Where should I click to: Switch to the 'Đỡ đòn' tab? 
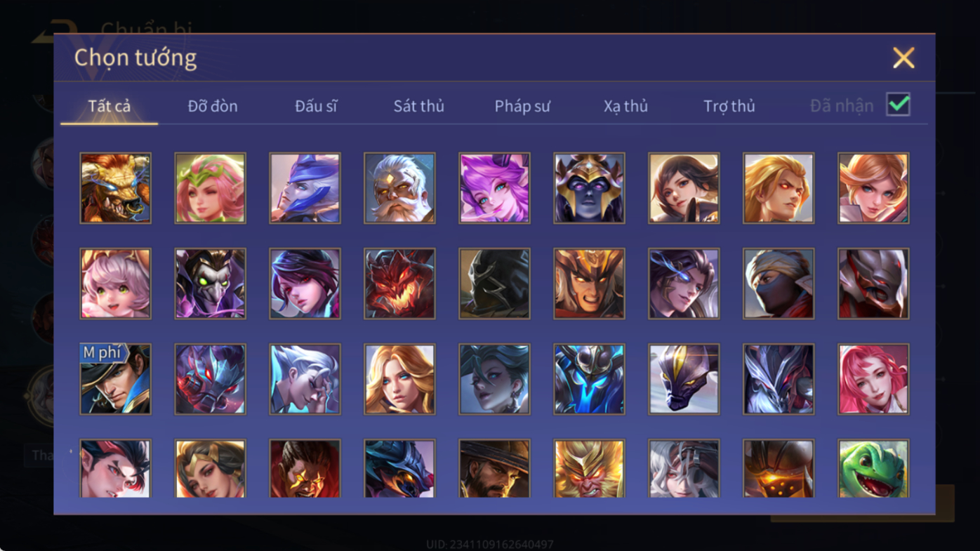[213, 106]
